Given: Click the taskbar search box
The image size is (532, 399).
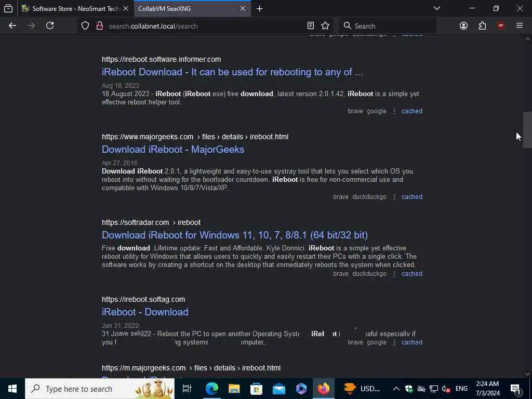Looking at the screenshot, I should pos(100,389).
